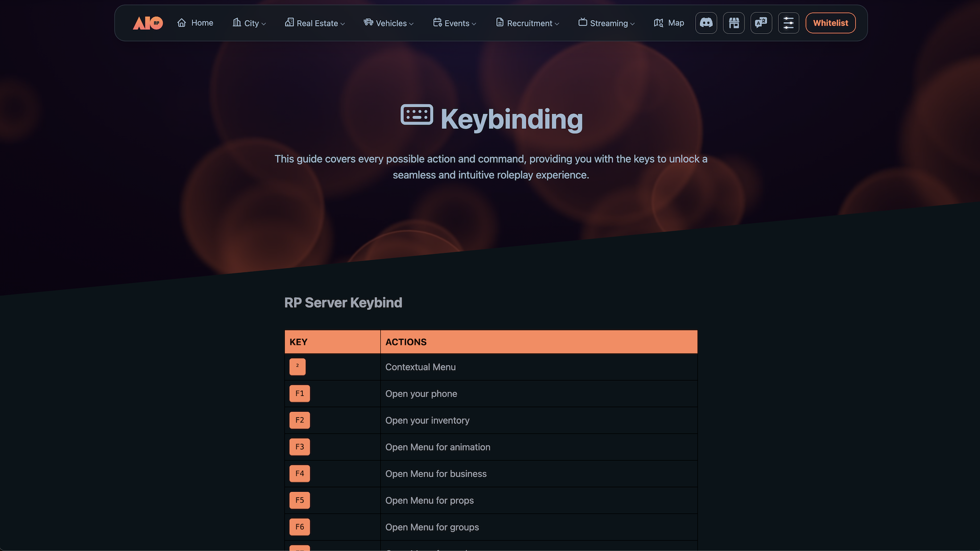Open the settings sliders icon
980x551 pixels.
(789, 23)
